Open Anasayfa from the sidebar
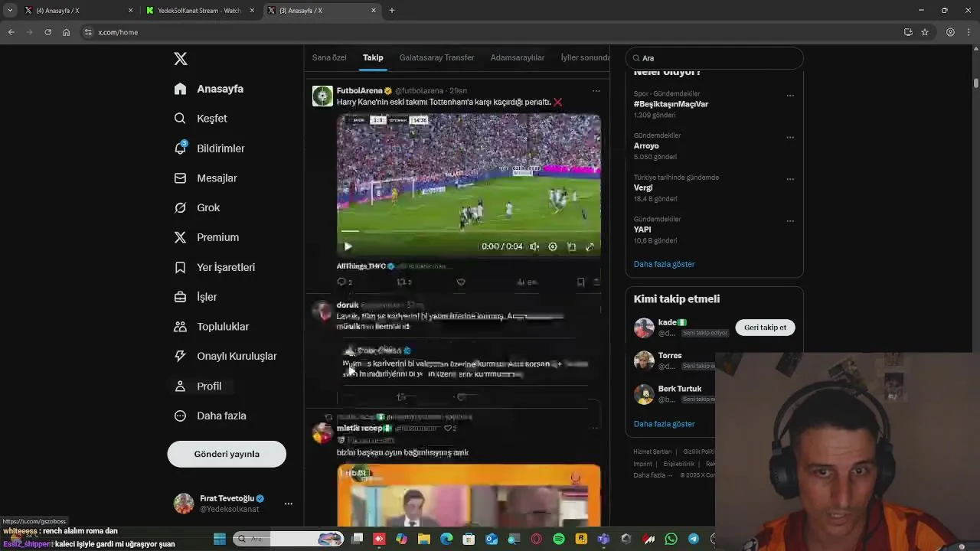 [209, 89]
